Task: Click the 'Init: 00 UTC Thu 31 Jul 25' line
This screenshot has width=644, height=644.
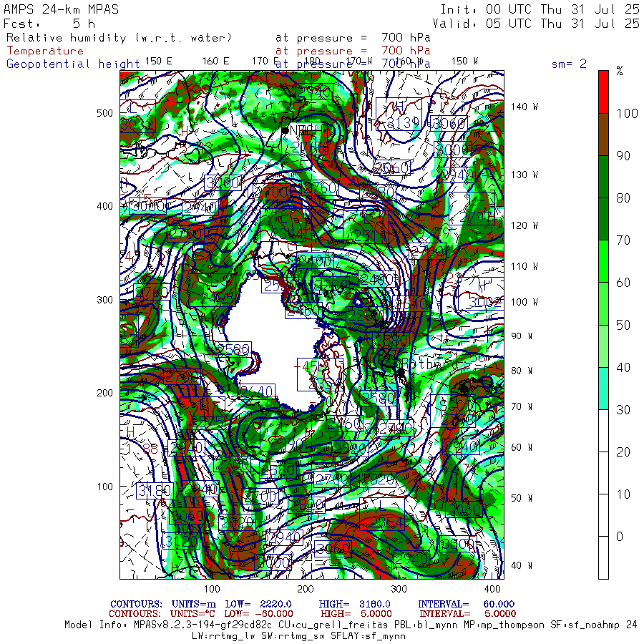Action: click(540, 9)
